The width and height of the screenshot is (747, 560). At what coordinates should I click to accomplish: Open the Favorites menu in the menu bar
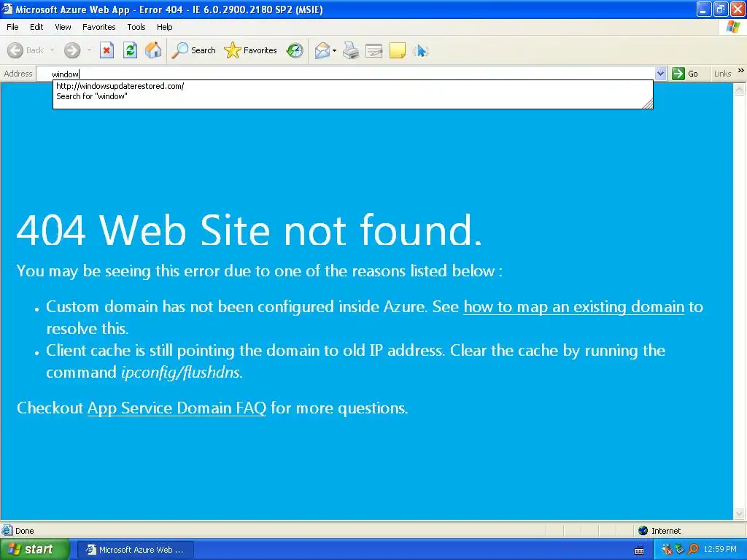click(x=99, y=27)
